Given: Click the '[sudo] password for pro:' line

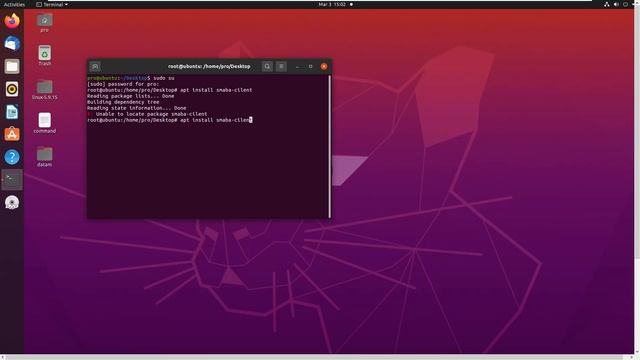Looking at the screenshot, I should [x=123, y=84].
